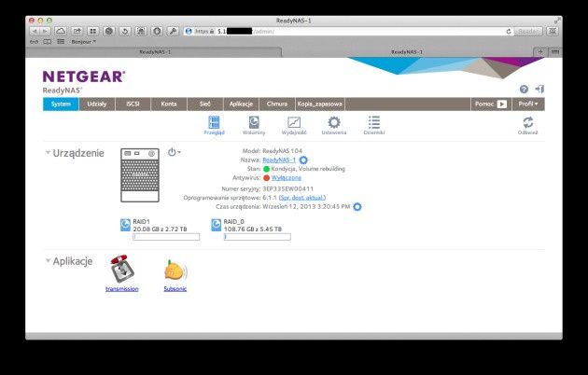588x375 pixels.
Task: Open the Dzienniki logs list view
Action: tap(374, 125)
